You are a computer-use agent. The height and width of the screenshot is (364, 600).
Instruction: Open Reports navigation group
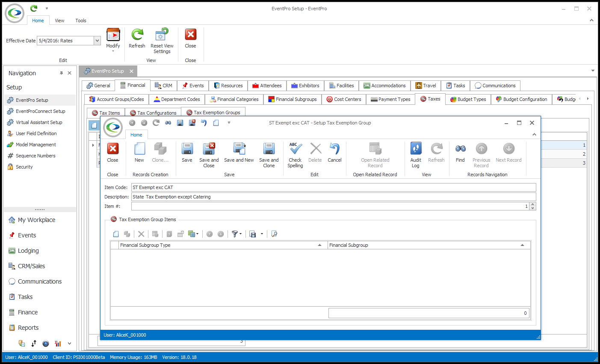(x=28, y=328)
